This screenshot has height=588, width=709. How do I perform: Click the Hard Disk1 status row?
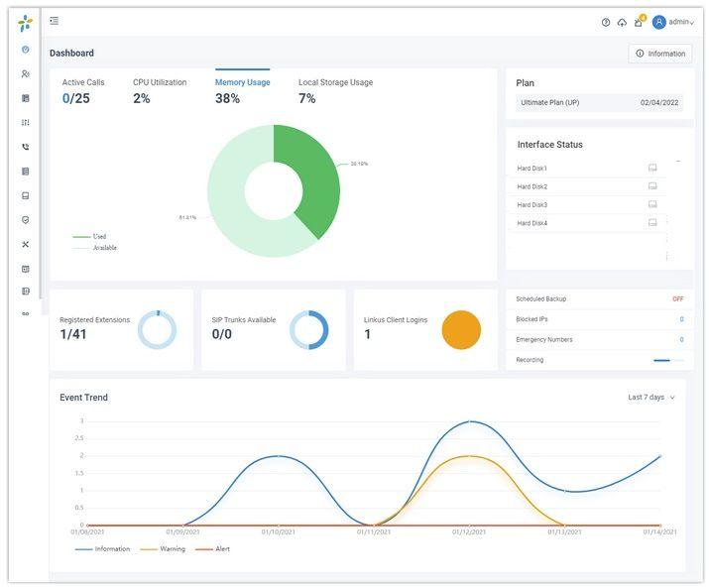tap(586, 169)
